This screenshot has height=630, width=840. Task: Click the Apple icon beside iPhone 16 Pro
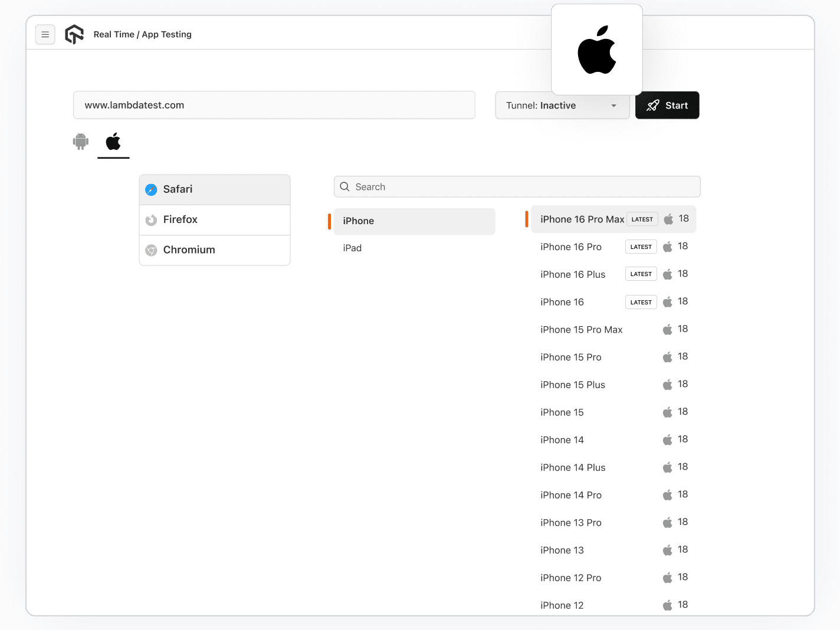pyautogui.click(x=668, y=247)
